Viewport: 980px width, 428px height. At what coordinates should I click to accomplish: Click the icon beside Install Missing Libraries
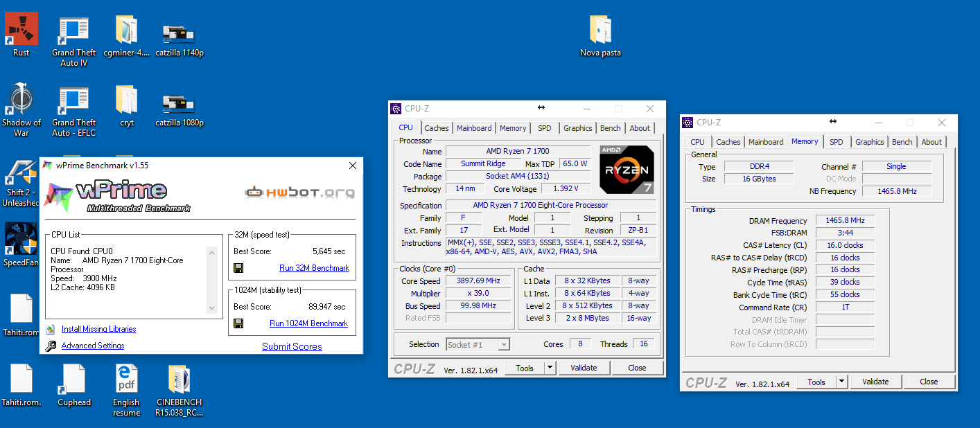pos(50,329)
